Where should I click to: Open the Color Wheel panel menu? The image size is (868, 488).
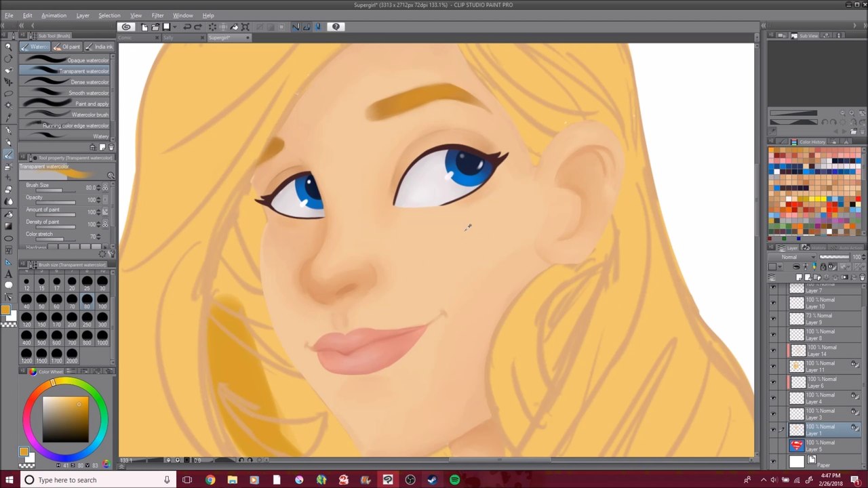click(x=21, y=371)
